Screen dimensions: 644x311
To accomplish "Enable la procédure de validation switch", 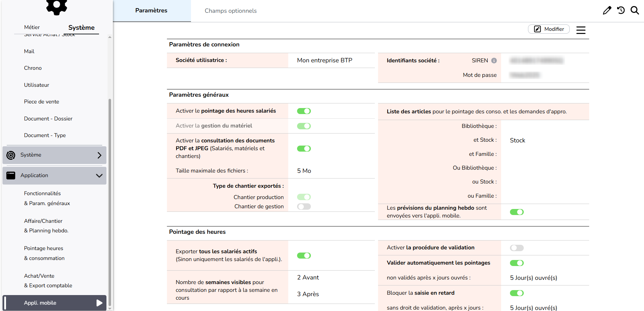I will pyautogui.click(x=517, y=248).
